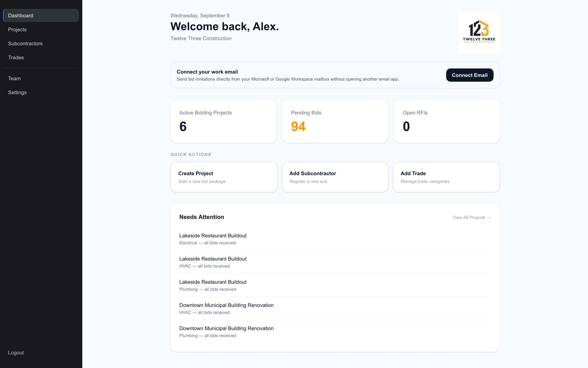The width and height of the screenshot is (588, 368).
Task: Open Lakeside Restaurant Buildout HVAC row
Action: tap(335, 262)
